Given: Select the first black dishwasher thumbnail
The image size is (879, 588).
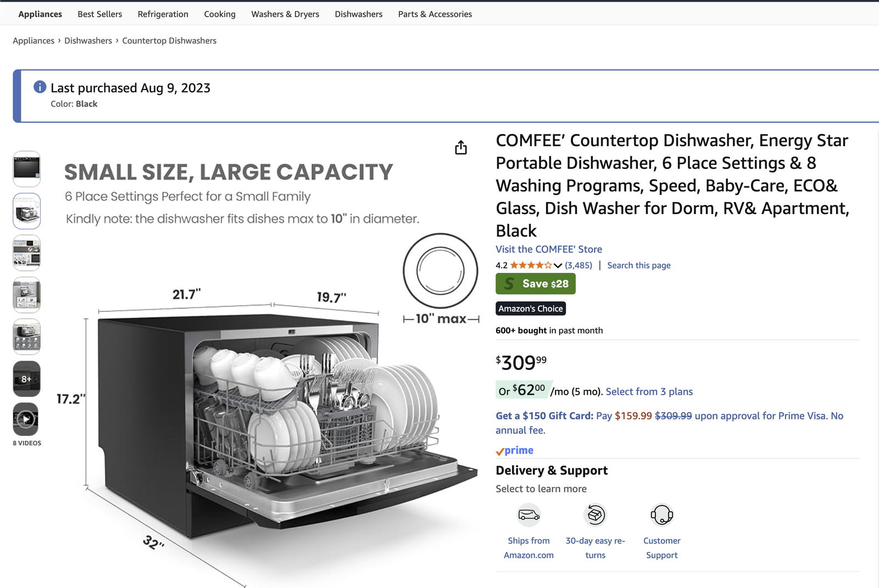Looking at the screenshot, I should [x=26, y=169].
